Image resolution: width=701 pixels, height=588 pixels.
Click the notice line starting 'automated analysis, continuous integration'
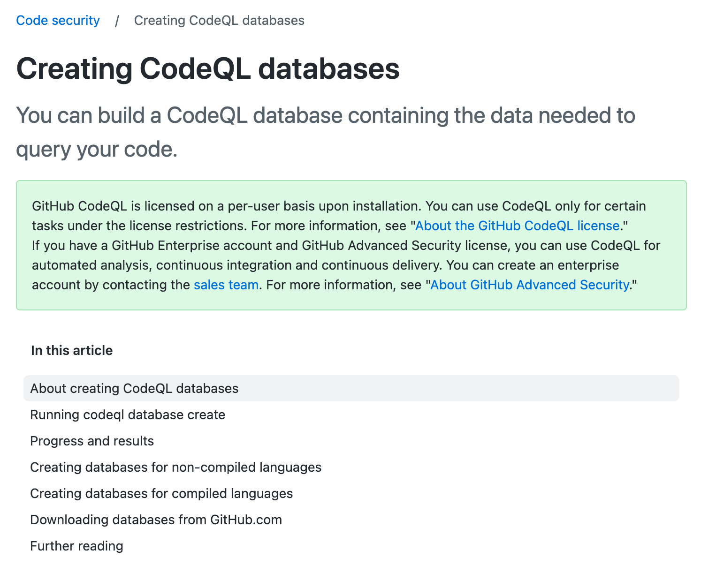point(326,265)
